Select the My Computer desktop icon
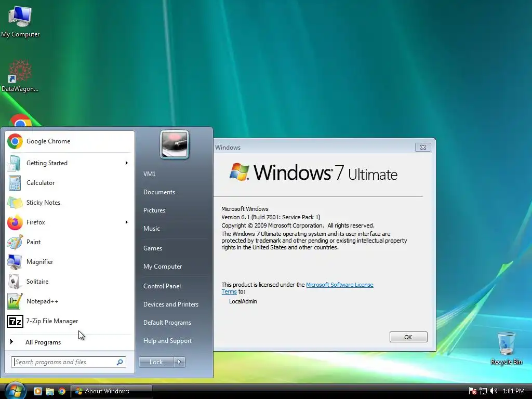The width and height of the screenshot is (532, 399). [x=20, y=22]
